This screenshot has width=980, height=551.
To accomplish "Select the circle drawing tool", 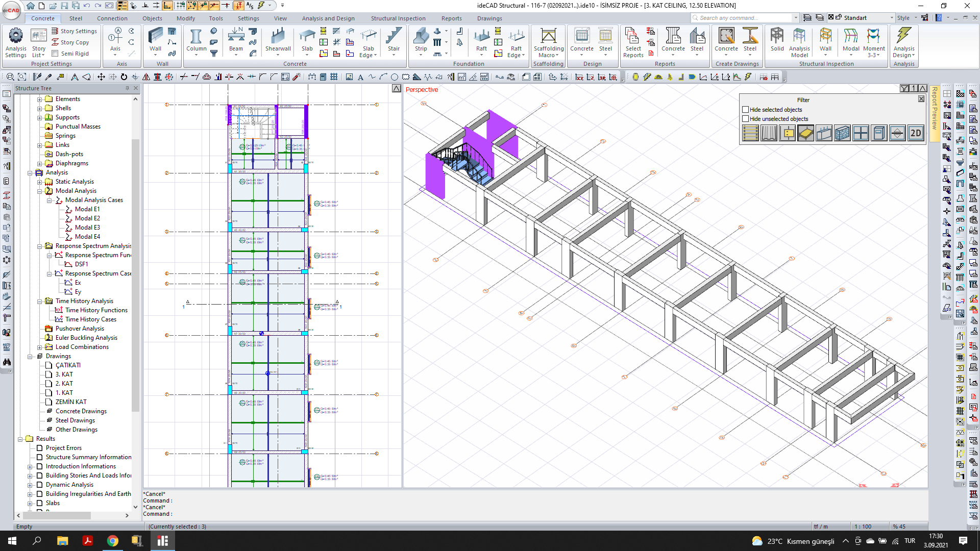I will (x=395, y=77).
